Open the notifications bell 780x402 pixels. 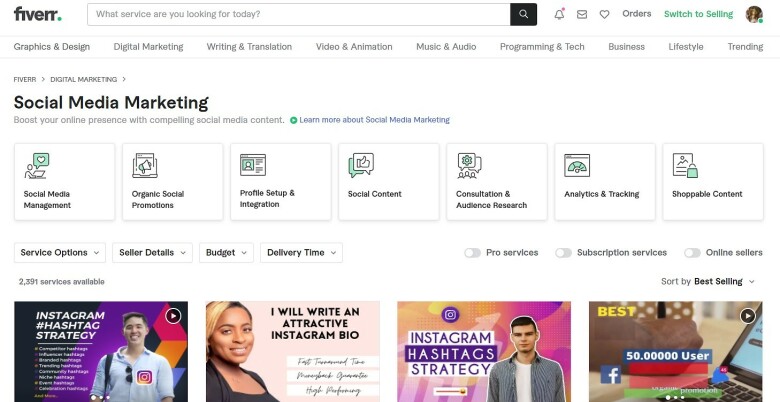tap(559, 14)
